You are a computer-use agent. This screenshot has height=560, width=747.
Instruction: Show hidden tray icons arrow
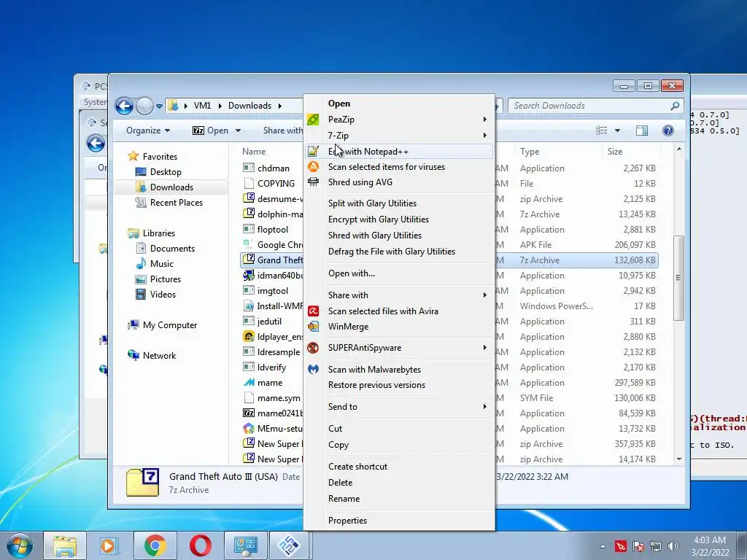[x=603, y=546]
